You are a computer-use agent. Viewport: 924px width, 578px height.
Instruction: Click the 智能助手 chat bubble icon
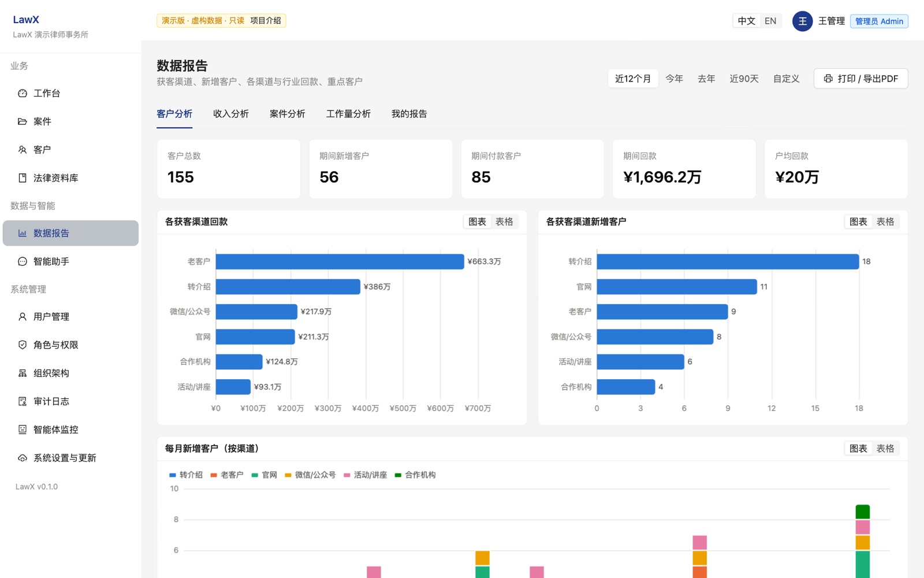[x=23, y=261]
